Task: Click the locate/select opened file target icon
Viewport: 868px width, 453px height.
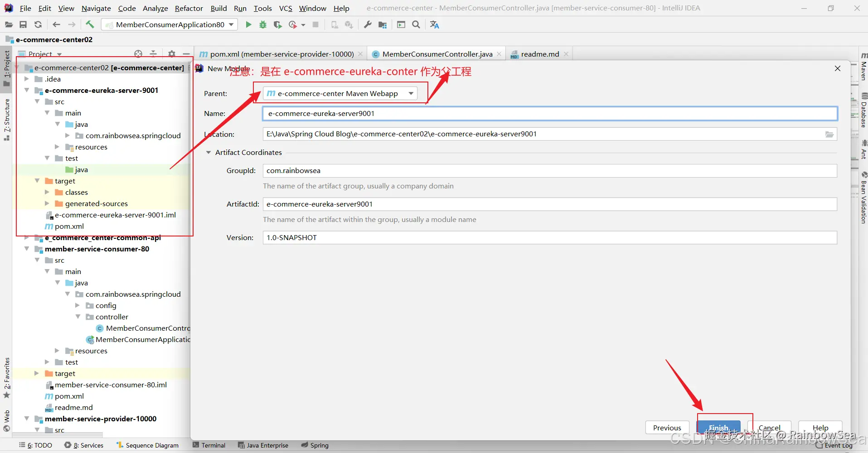Action: (x=138, y=54)
